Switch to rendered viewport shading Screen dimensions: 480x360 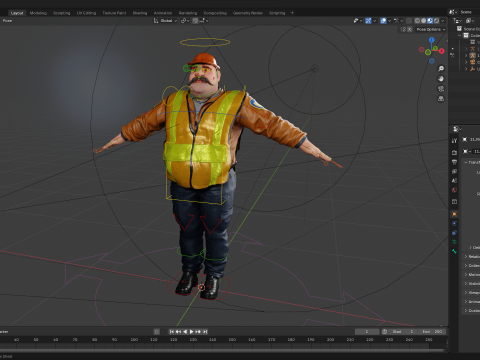point(436,21)
